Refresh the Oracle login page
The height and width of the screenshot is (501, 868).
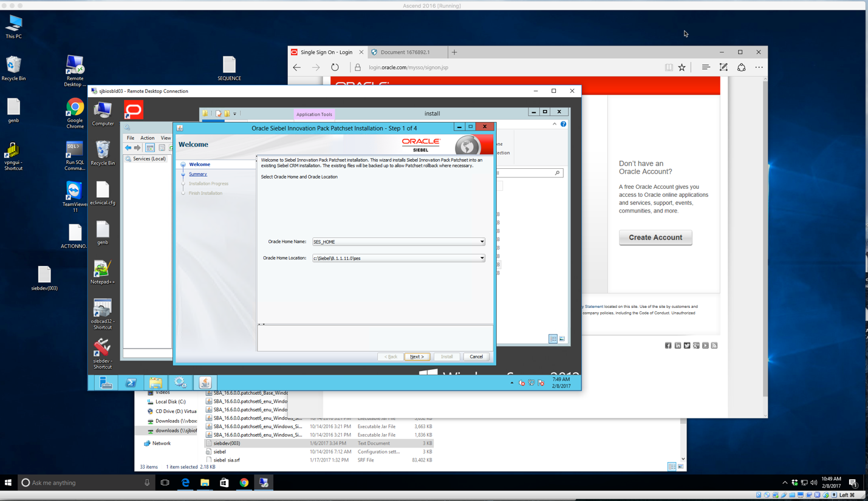coord(335,67)
